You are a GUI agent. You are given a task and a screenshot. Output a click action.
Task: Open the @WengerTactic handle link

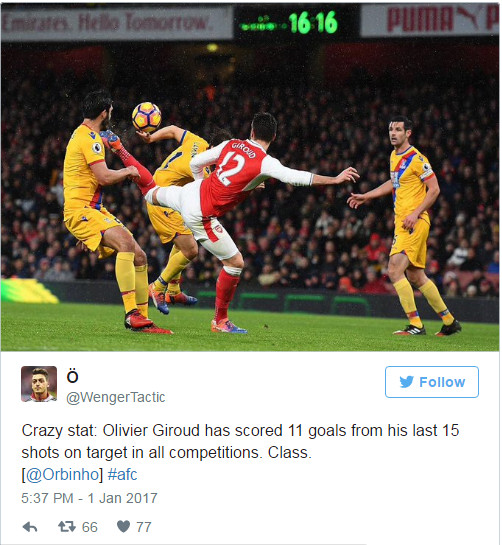click(116, 397)
